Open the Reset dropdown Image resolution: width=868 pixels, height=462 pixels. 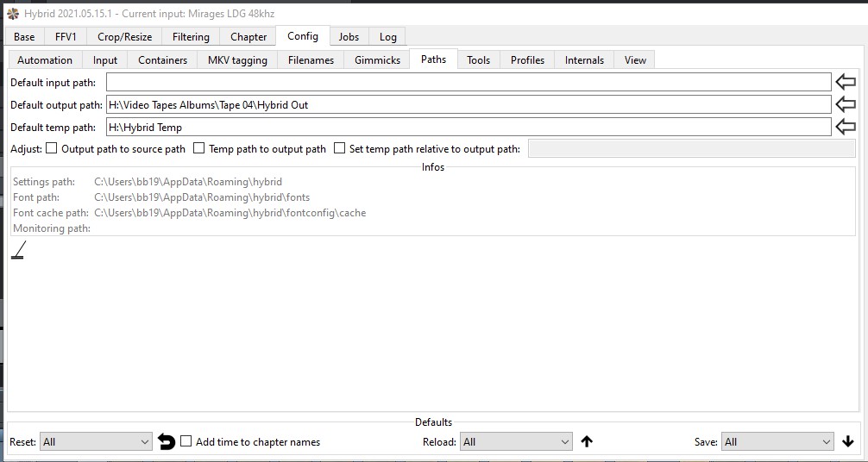(96, 442)
